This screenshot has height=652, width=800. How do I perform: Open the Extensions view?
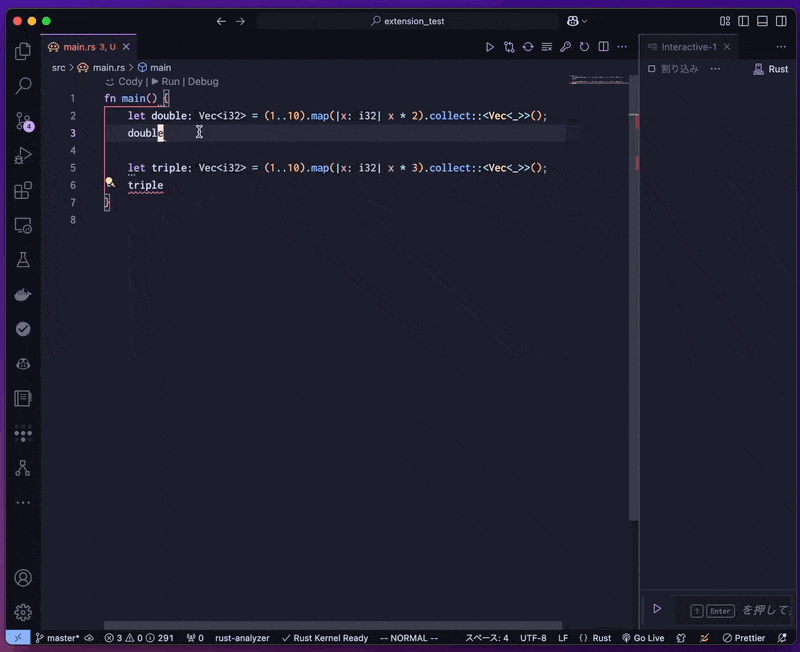pyautogui.click(x=23, y=190)
